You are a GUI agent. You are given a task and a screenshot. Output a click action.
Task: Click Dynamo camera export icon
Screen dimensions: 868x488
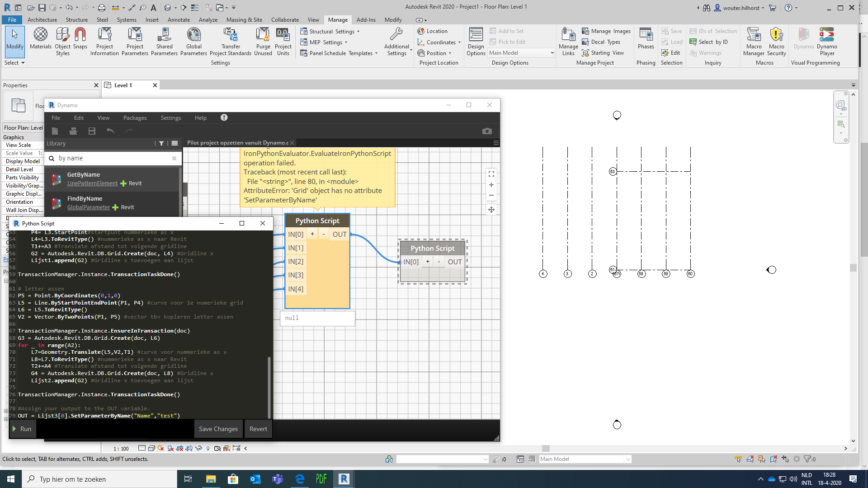(x=487, y=131)
